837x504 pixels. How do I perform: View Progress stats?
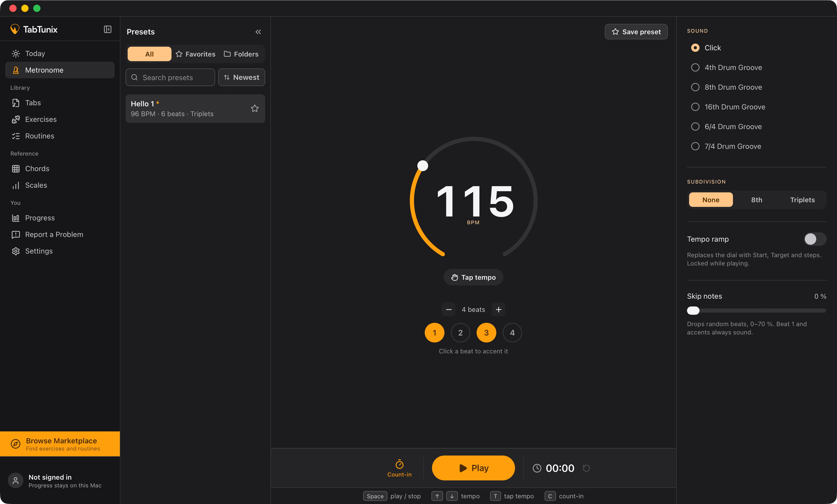click(x=60, y=218)
